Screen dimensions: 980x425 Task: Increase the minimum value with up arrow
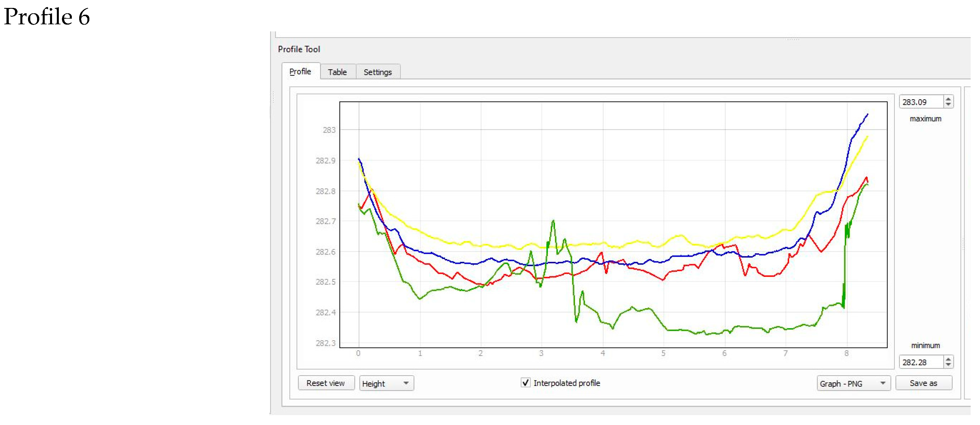[x=948, y=359]
